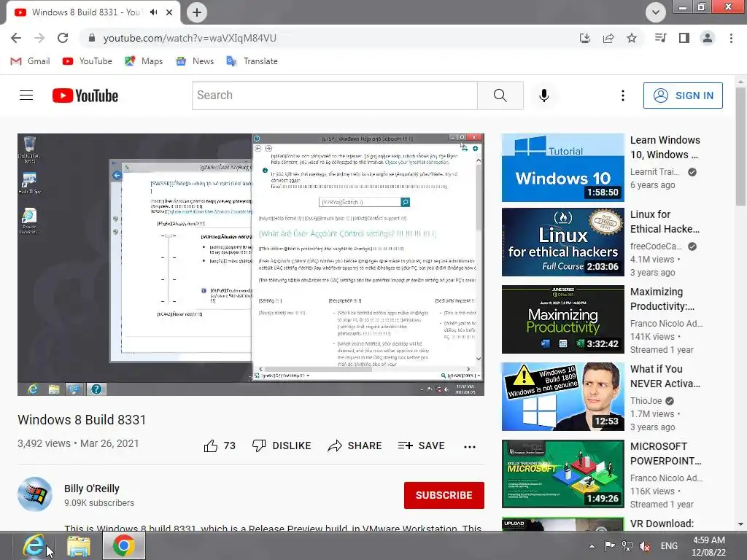Click the address bar URL
Image resolution: width=747 pixels, height=560 pixels.
190,38
